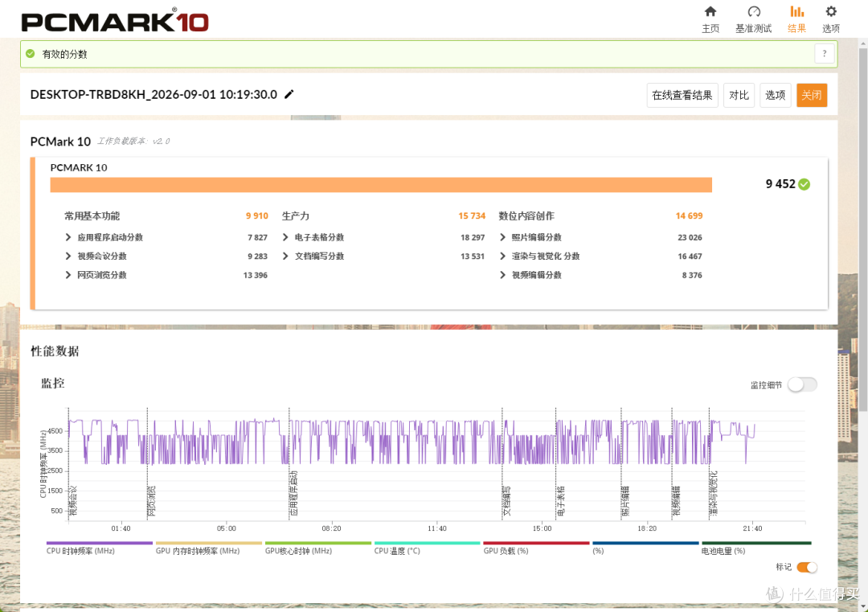
Task: Click the scrollbar up arrow
Action: (x=863, y=43)
